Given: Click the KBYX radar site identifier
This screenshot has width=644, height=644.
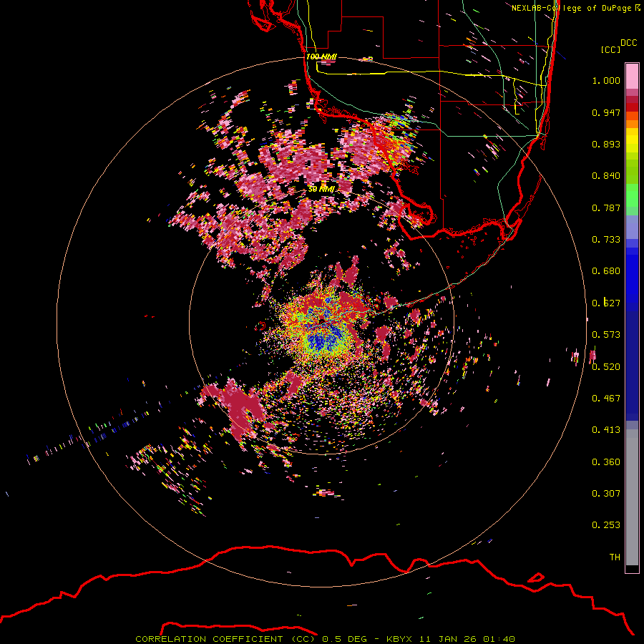Looking at the screenshot, I should (x=399, y=639).
